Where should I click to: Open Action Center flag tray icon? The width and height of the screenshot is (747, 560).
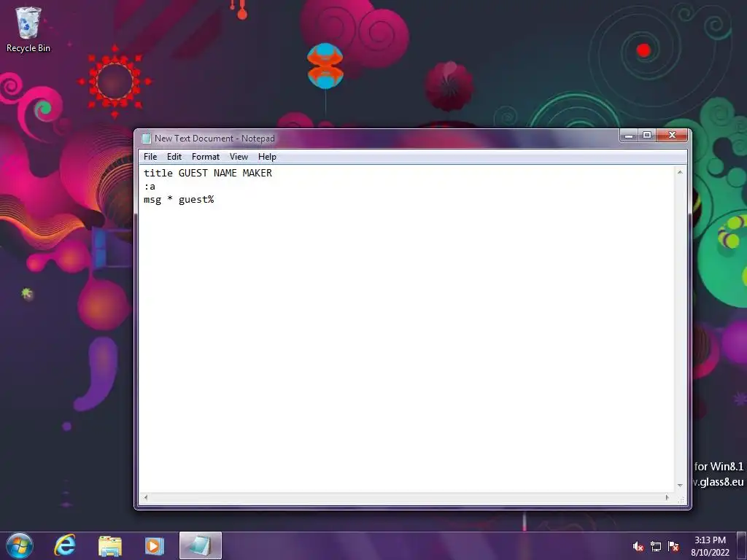[x=673, y=547]
